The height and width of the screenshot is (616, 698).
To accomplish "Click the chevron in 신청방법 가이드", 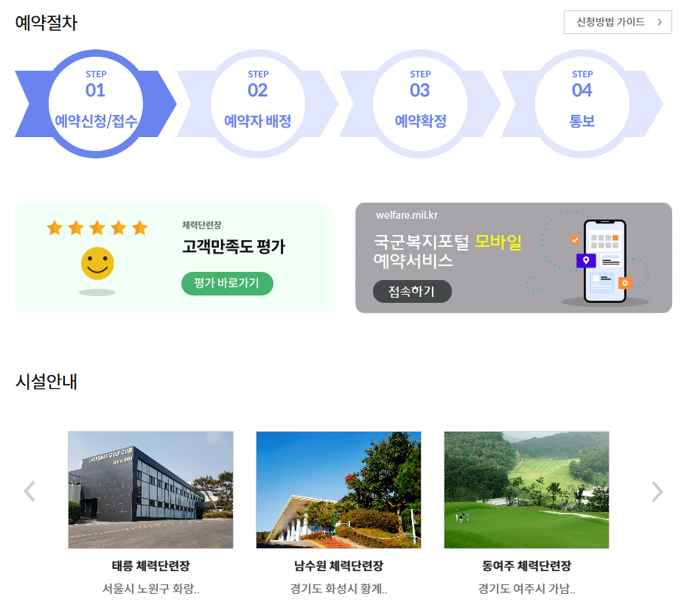I will [x=659, y=22].
